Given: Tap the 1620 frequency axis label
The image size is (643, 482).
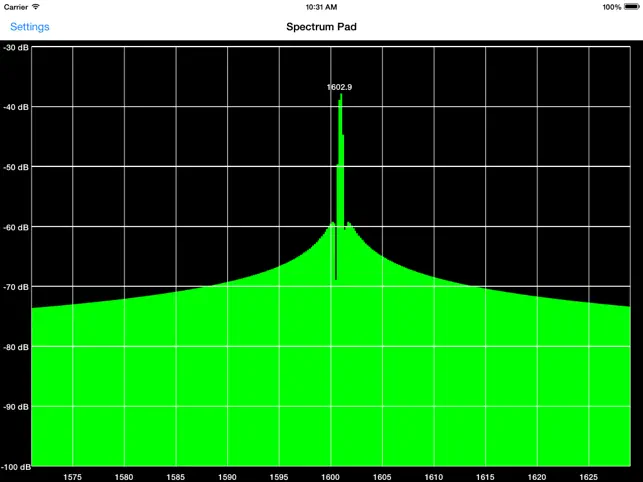Looking at the screenshot, I should [537, 477].
